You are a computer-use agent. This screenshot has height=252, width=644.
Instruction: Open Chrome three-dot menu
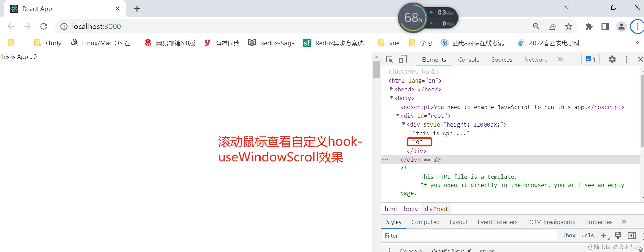(x=637, y=26)
